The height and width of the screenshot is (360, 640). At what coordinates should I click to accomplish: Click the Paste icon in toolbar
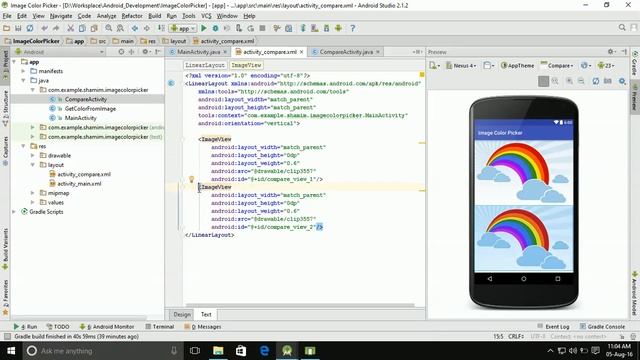tap(94, 28)
